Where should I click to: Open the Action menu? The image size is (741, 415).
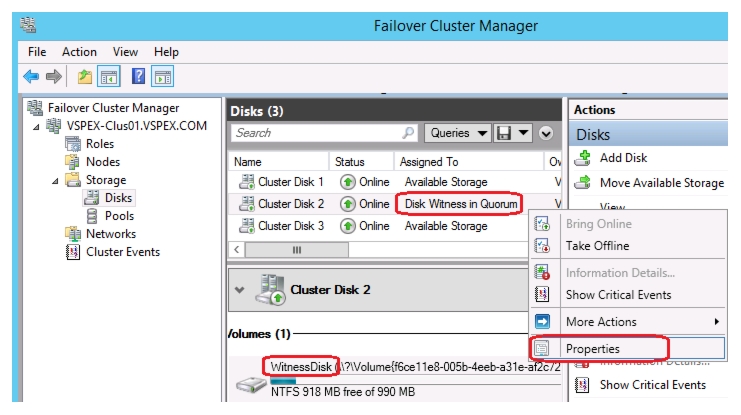(79, 52)
